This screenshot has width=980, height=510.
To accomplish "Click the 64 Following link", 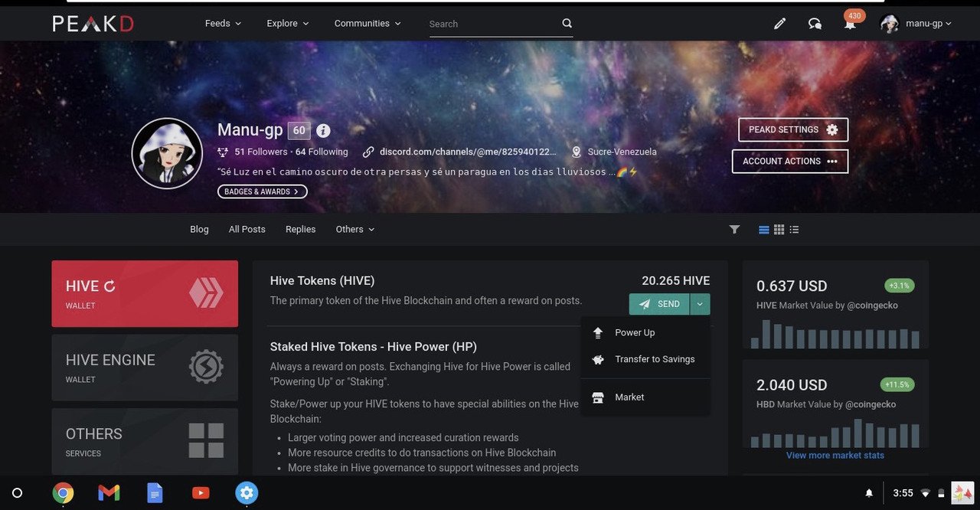I will pyautogui.click(x=322, y=152).
